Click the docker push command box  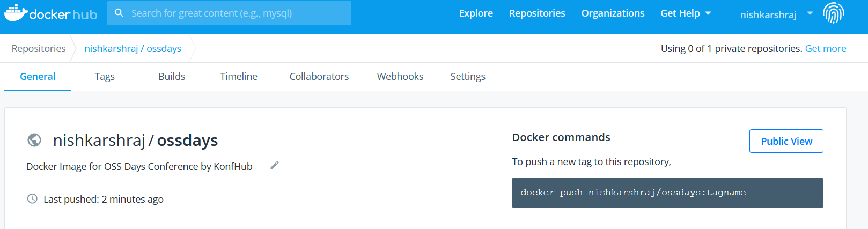tap(667, 193)
